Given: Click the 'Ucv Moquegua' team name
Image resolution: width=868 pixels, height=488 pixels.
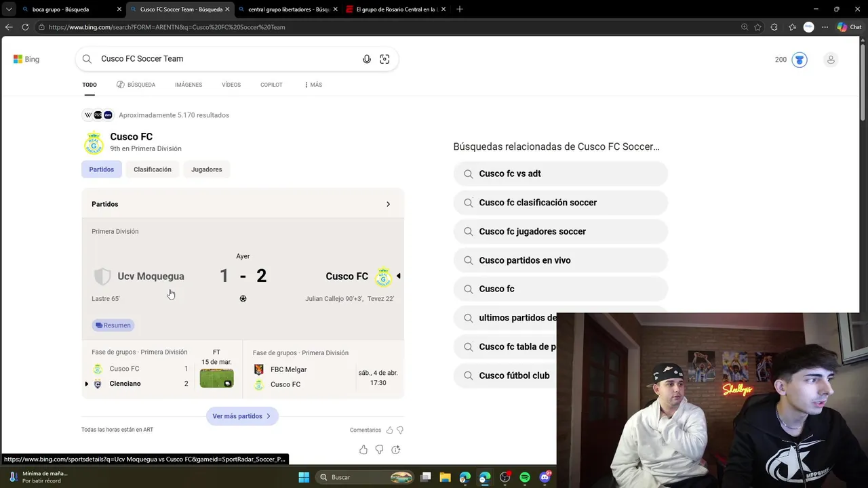Looking at the screenshot, I should pyautogui.click(x=151, y=277).
